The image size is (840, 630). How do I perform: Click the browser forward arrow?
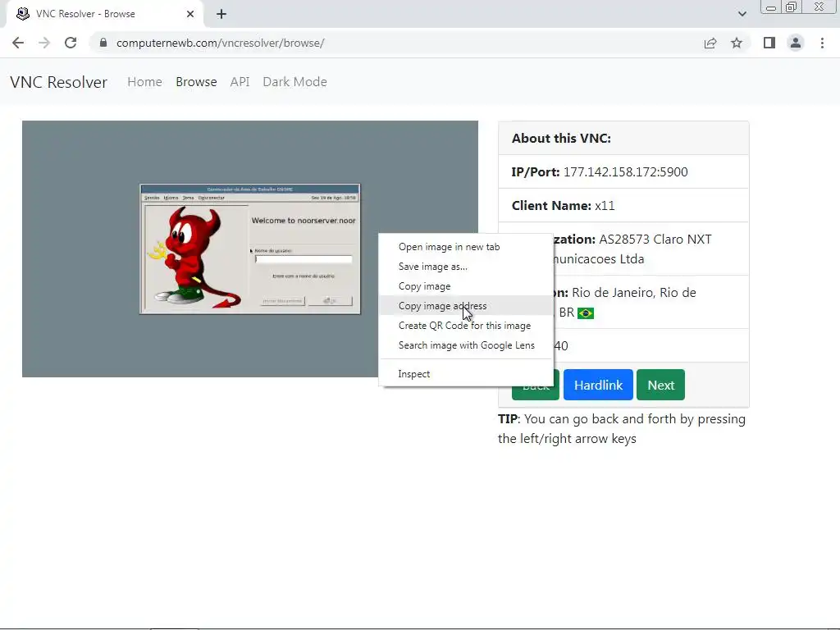(44, 43)
